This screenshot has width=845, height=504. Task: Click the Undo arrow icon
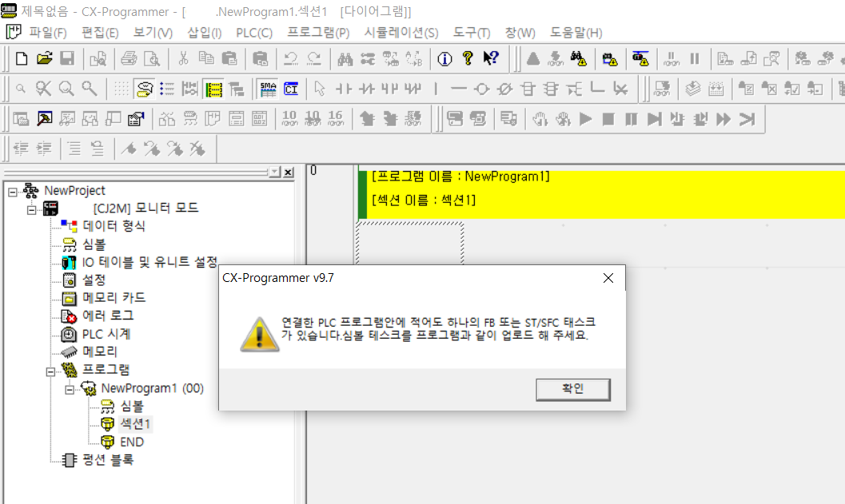click(x=291, y=58)
